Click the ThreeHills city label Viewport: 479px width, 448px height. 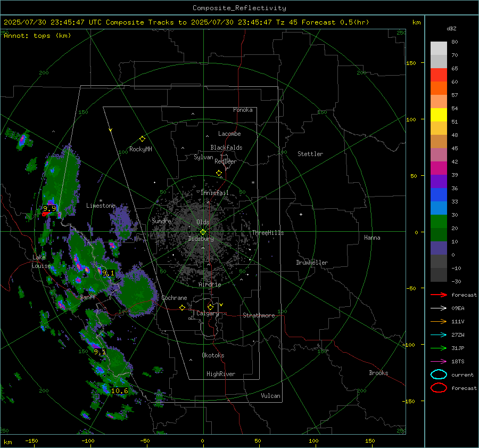click(x=268, y=233)
